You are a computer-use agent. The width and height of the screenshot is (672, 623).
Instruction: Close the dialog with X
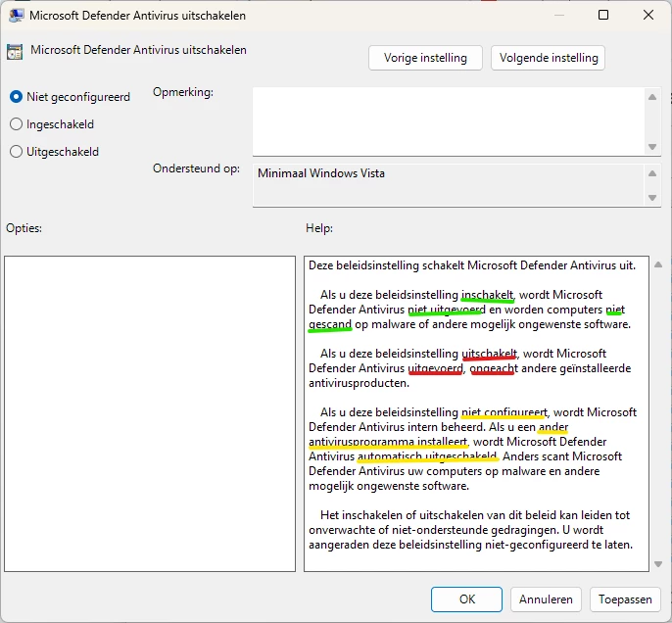648,15
